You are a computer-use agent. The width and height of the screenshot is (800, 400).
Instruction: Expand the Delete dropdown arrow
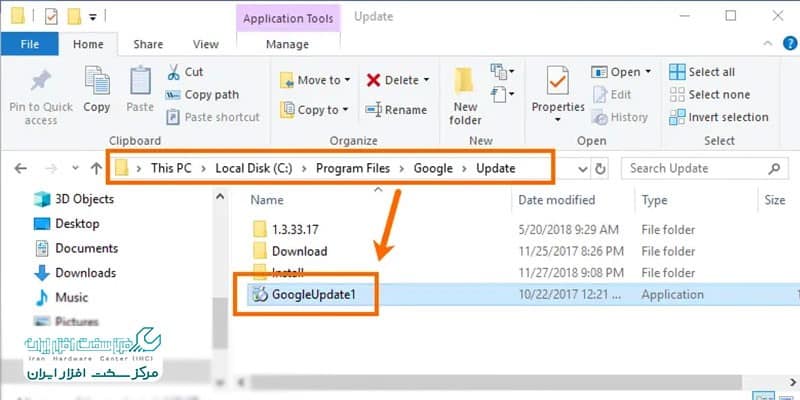426,80
